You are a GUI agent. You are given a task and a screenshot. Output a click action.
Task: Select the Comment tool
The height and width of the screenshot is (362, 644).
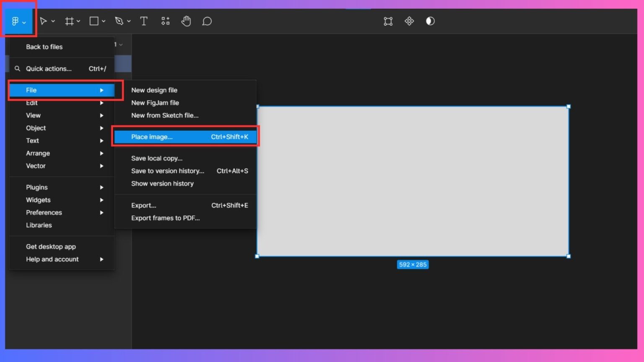point(207,21)
